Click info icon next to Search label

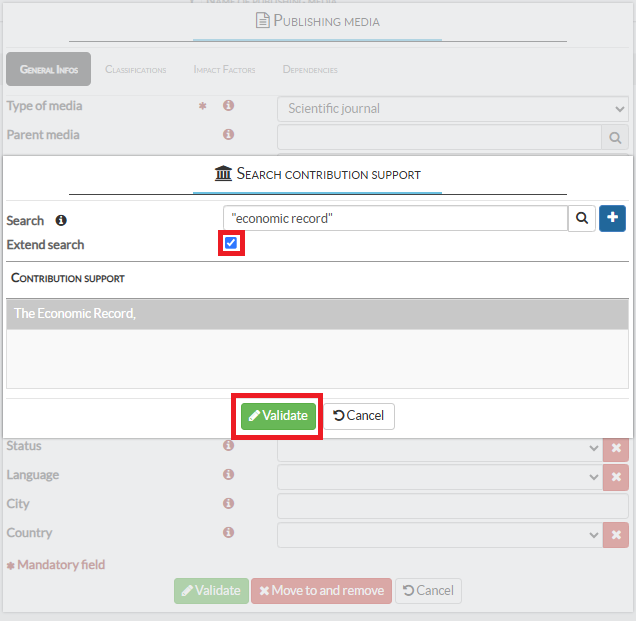pyautogui.click(x=61, y=221)
